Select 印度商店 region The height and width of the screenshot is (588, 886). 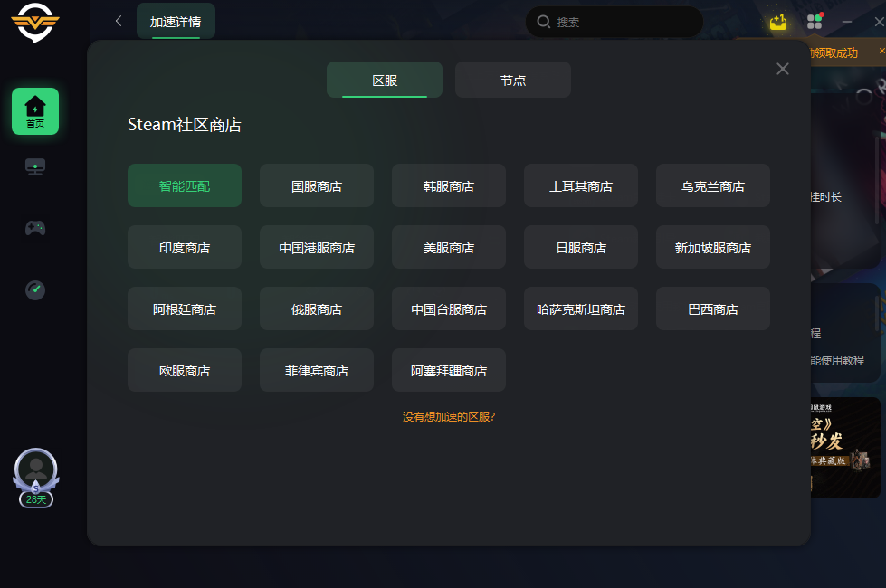(185, 247)
